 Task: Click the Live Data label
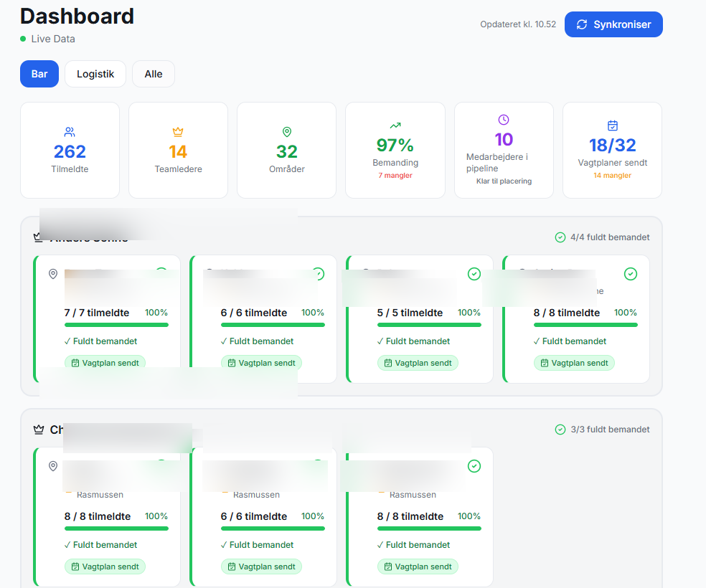click(x=53, y=39)
